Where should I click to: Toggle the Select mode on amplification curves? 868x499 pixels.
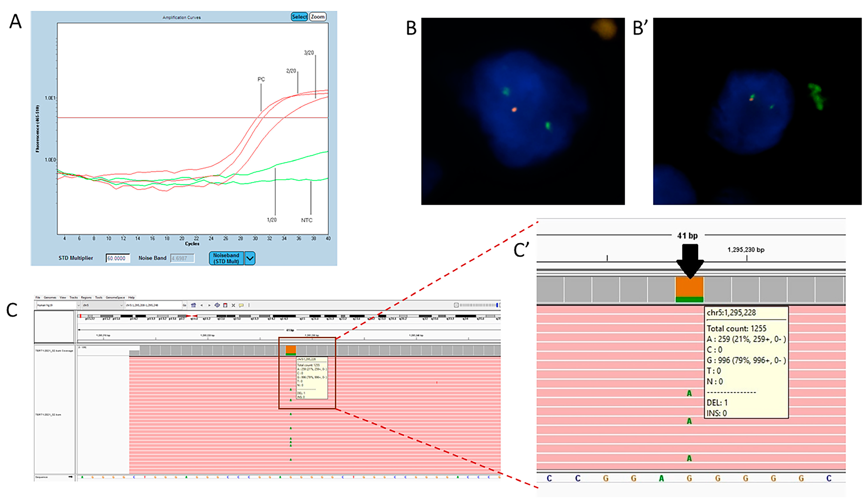point(299,17)
